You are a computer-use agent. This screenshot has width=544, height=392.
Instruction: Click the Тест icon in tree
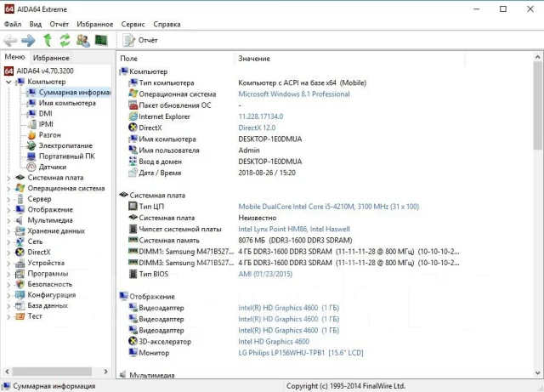coord(20,316)
